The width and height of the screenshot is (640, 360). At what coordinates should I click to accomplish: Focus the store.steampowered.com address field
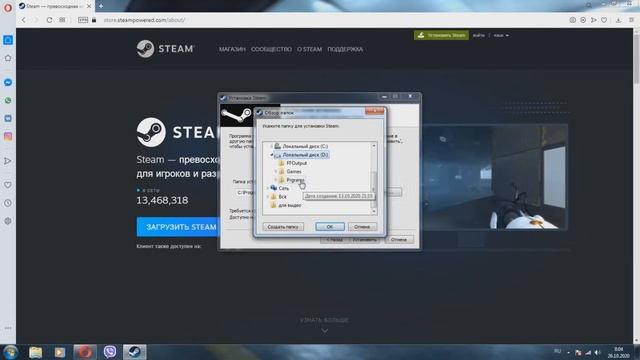pyautogui.click(x=144, y=20)
